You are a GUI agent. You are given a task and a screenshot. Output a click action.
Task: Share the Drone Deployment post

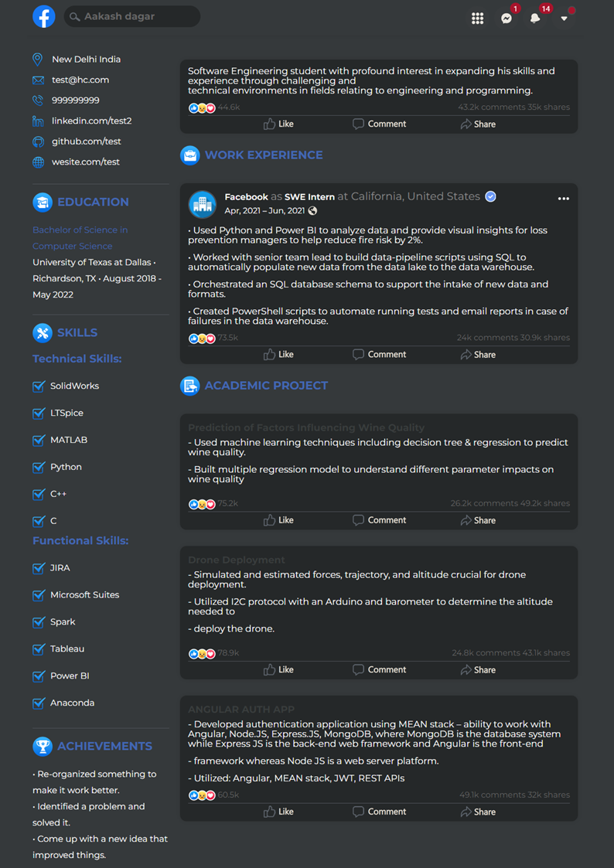(478, 669)
